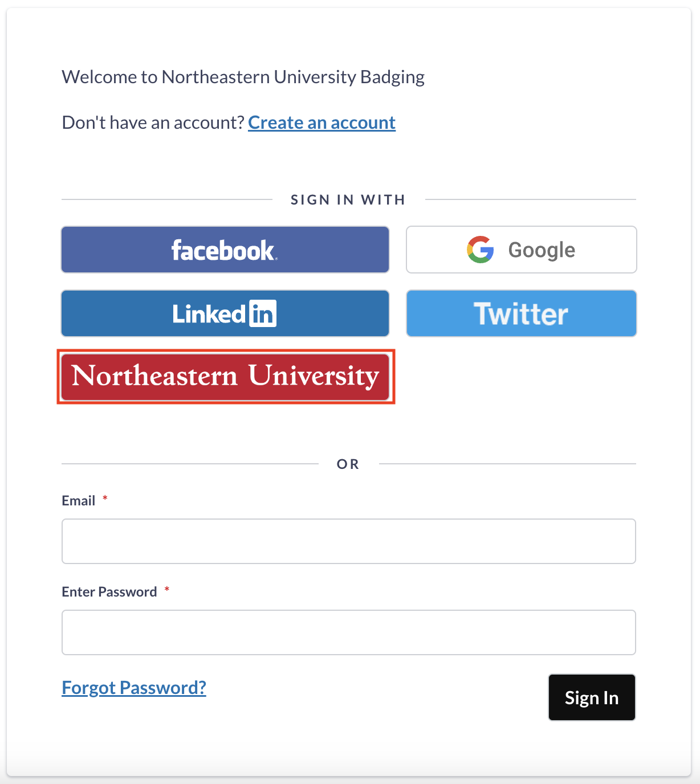Click the Welcome to Northeastern University Badging heading

(243, 77)
